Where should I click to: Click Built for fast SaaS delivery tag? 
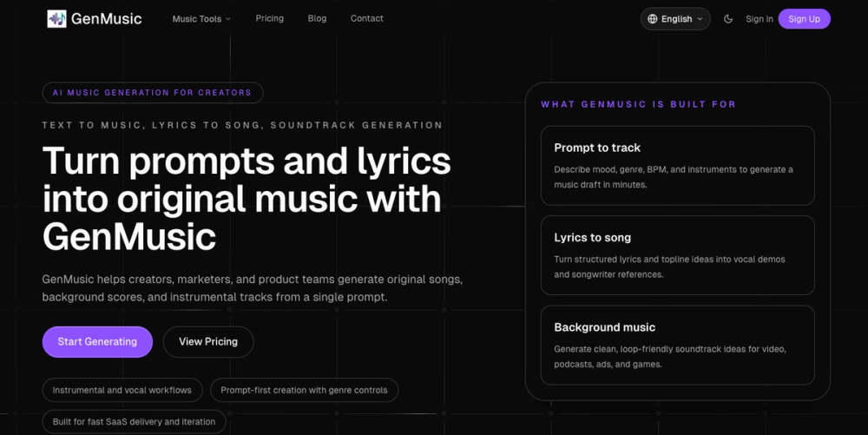(x=134, y=422)
